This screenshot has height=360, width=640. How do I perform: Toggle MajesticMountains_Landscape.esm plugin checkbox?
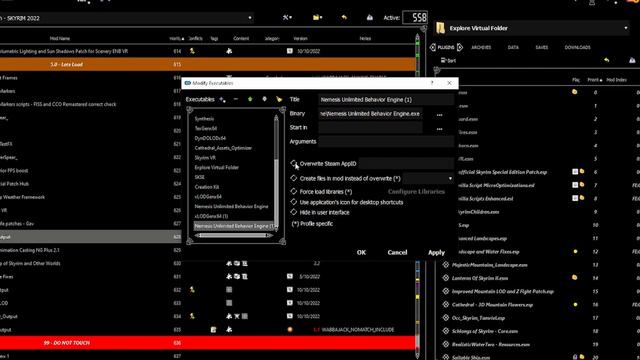coord(446,265)
